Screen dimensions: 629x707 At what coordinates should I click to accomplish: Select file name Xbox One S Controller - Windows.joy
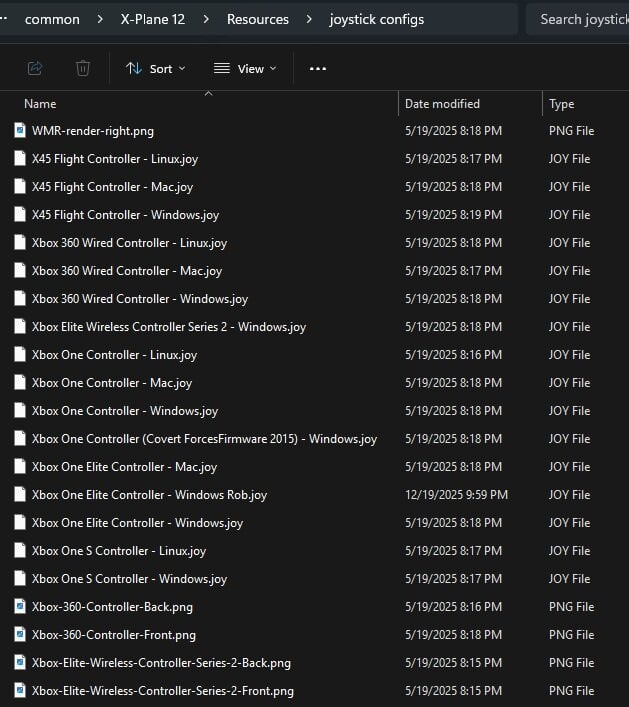(x=129, y=579)
